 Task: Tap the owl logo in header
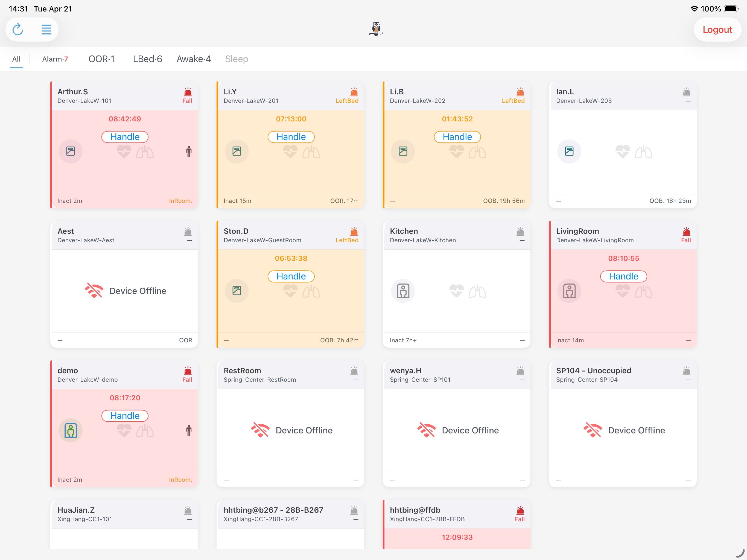coord(376,29)
